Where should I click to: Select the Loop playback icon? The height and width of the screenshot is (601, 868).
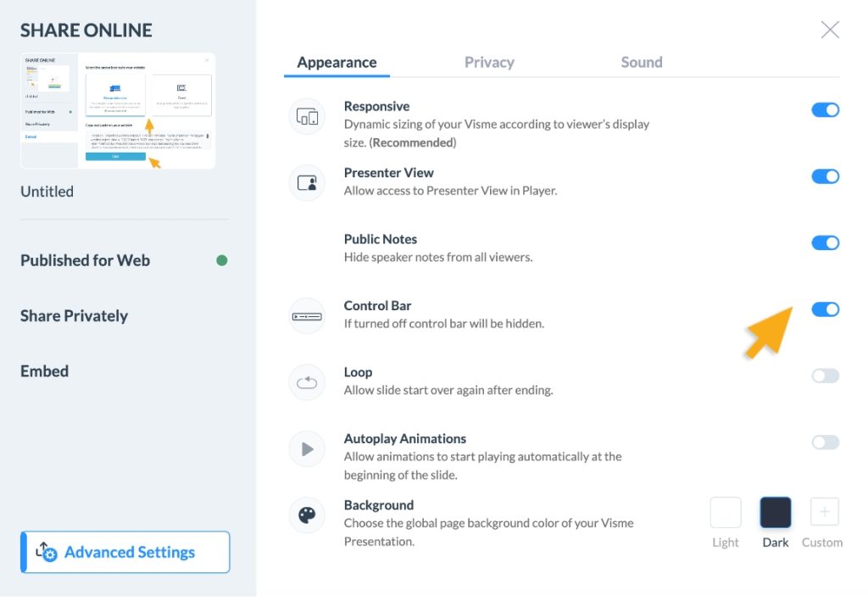click(x=306, y=381)
